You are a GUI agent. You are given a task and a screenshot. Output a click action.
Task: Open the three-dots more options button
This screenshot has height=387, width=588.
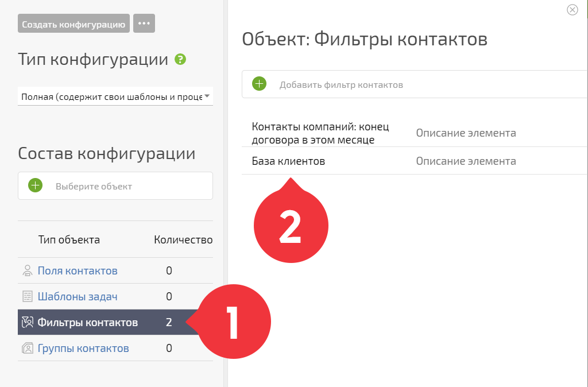click(144, 23)
